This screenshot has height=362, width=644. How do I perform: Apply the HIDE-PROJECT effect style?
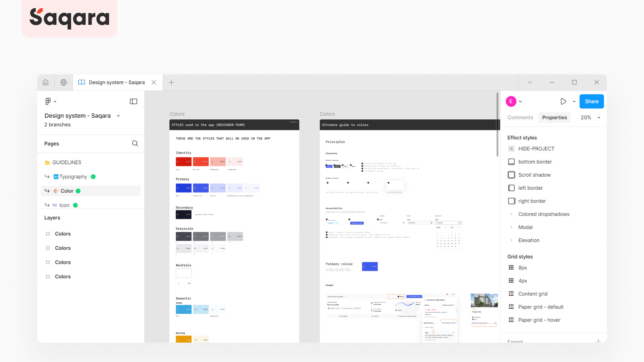point(536,148)
